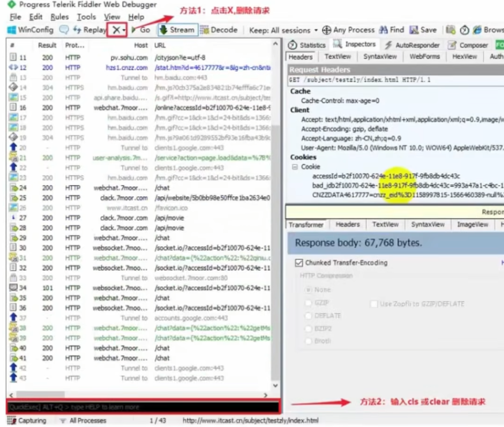Sort sessions by the URL column header
Image resolution: width=504 pixels, height=427 pixels.
click(160, 45)
